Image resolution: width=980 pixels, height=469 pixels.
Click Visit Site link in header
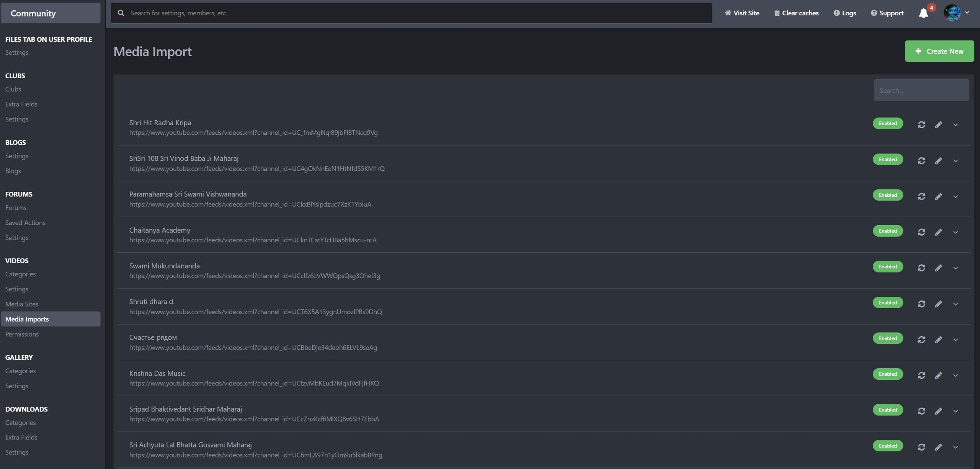[x=742, y=13]
